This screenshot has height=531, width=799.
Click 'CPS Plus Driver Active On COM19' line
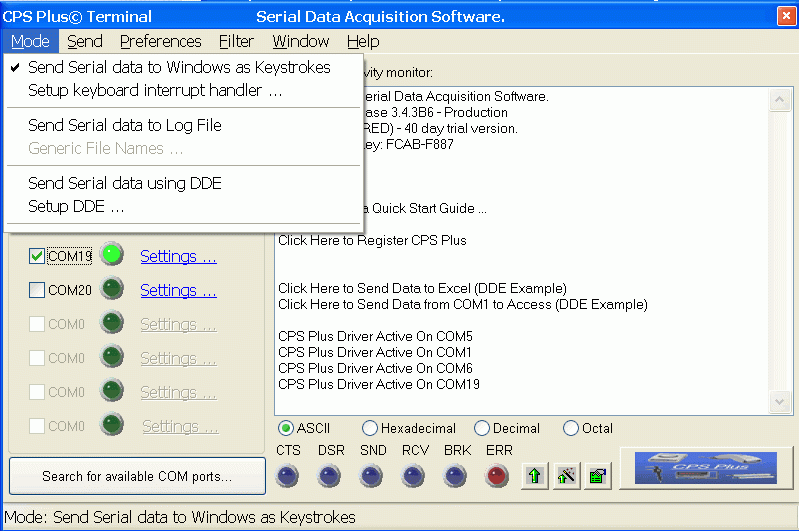[379, 384]
